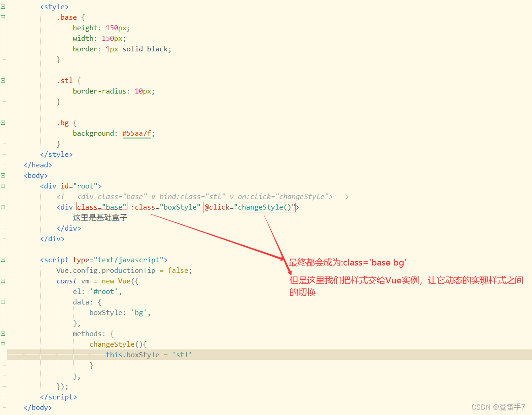Screen dimensions: 532x415
Task: Click changeStyle() in the @click handler
Action: coord(265,207)
